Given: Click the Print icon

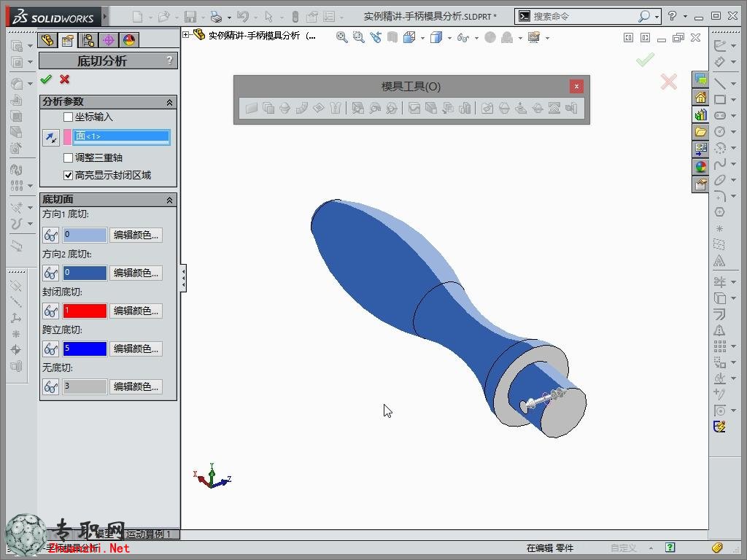Looking at the screenshot, I should (x=216, y=17).
